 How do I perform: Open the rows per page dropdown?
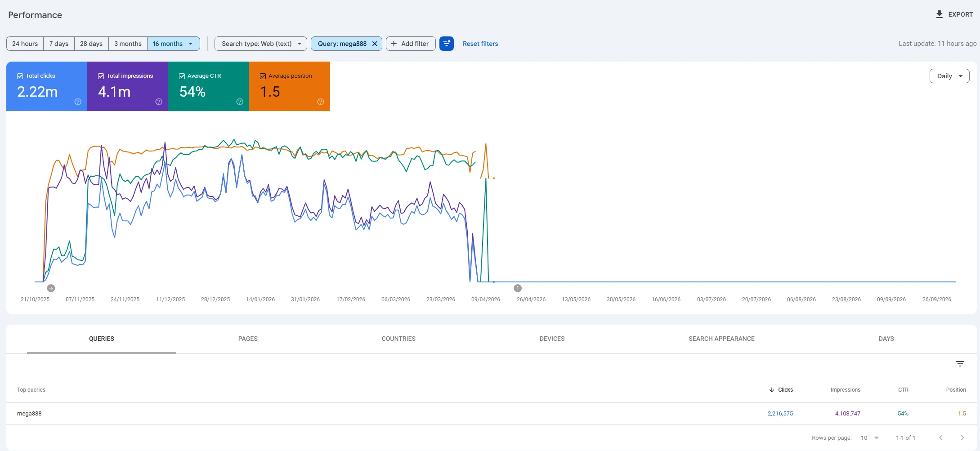[x=870, y=438]
